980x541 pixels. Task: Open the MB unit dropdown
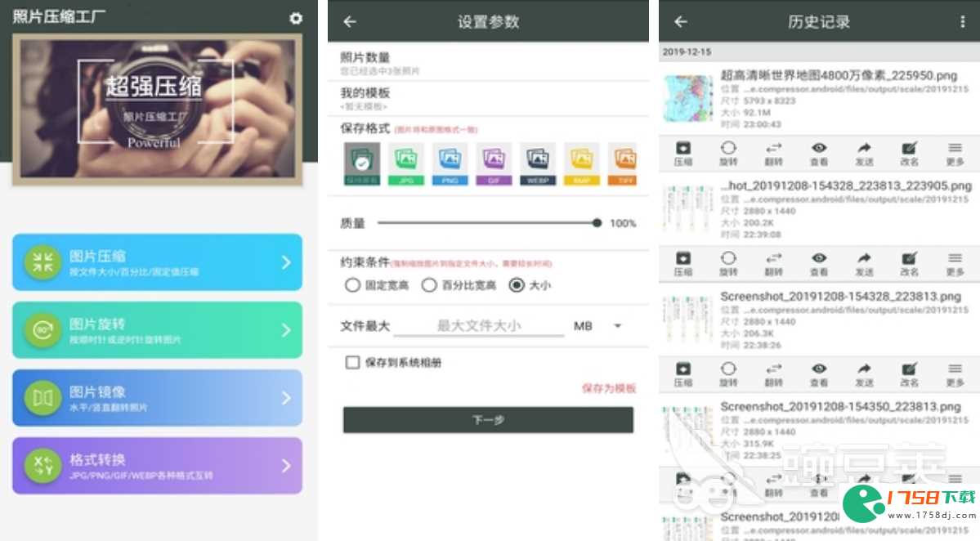pos(598,326)
